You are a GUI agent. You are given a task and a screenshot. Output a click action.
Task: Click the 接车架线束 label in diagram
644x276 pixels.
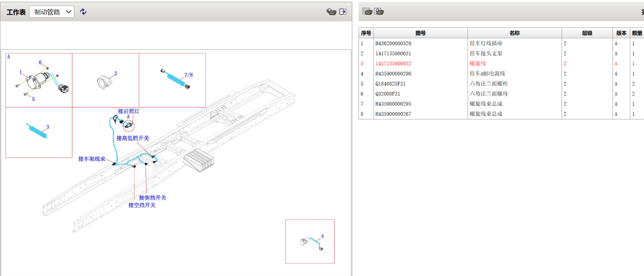point(92,159)
